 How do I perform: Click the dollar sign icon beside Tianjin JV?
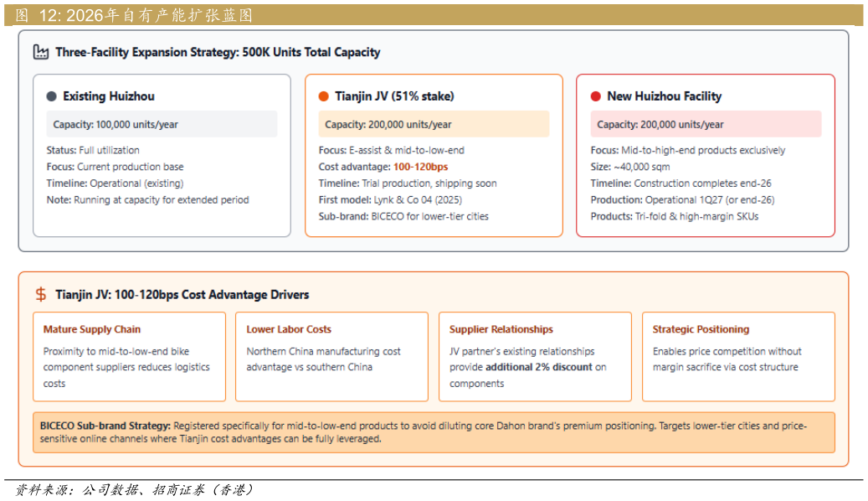pos(41,295)
